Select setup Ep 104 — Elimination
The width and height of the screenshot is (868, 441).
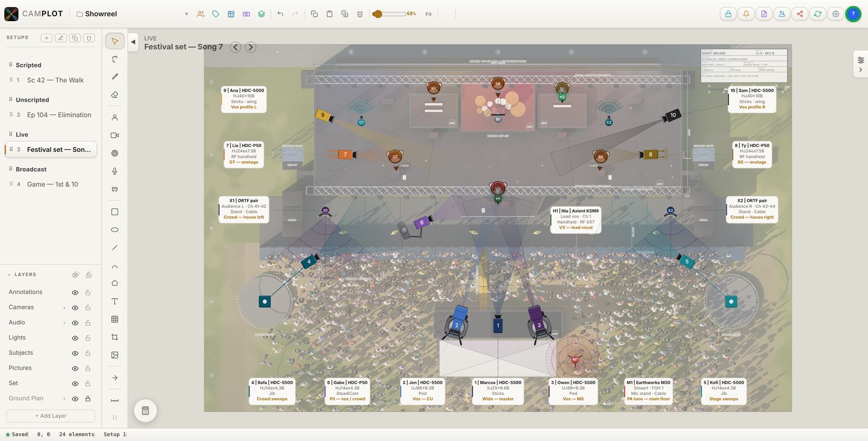point(51,115)
